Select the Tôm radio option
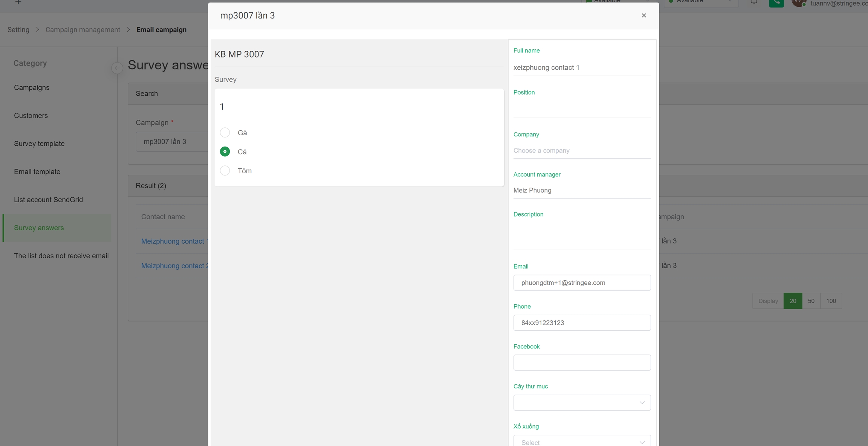 pyautogui.click(x=225, y=171)
